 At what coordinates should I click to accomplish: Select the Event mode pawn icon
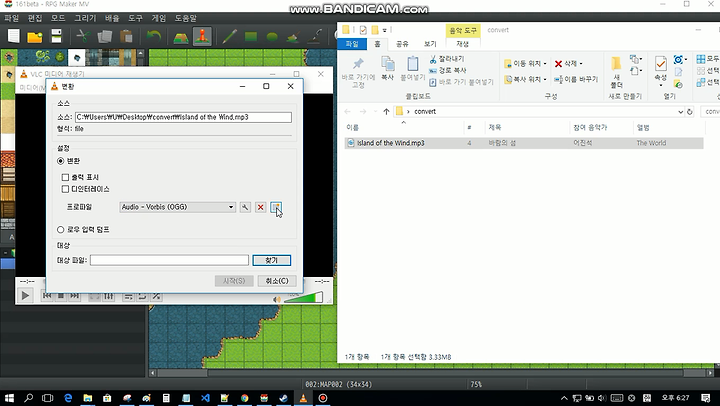pyautogui.click(x=202, y=36)
